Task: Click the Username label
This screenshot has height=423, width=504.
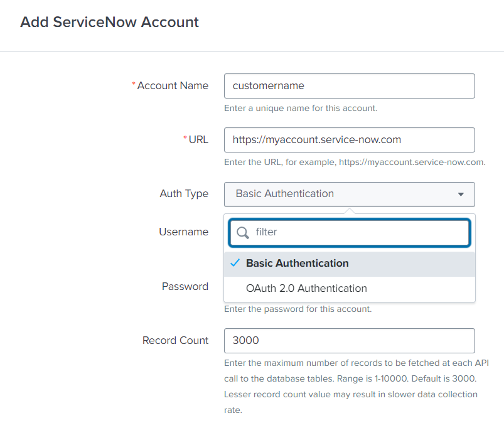Action: (183, 232)
